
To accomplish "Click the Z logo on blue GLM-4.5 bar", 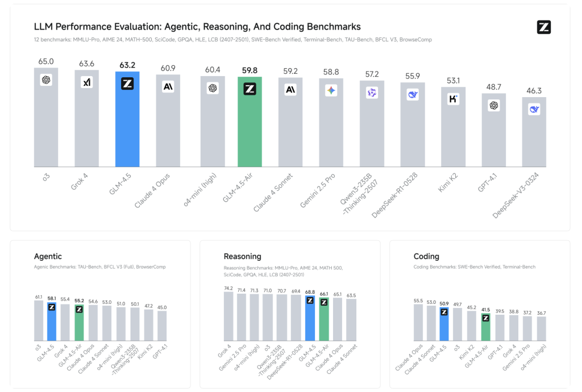I will (127, 84).
